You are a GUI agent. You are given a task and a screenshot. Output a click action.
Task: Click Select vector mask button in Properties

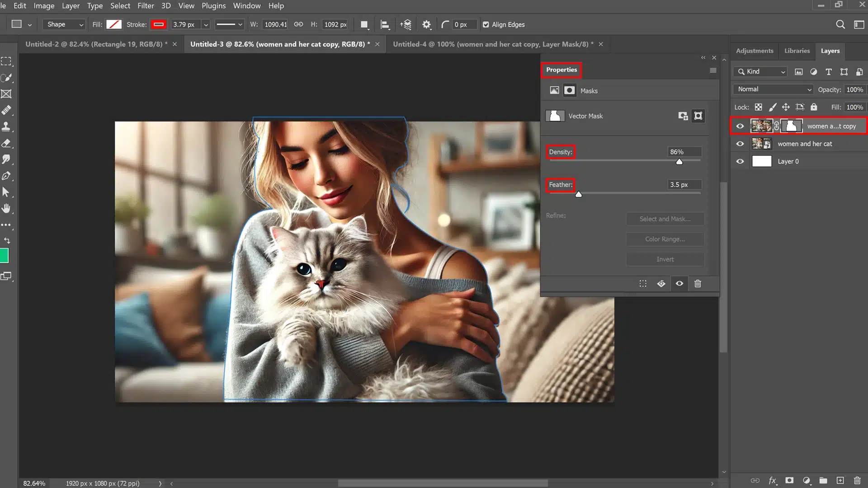click(x=698, y=116)
